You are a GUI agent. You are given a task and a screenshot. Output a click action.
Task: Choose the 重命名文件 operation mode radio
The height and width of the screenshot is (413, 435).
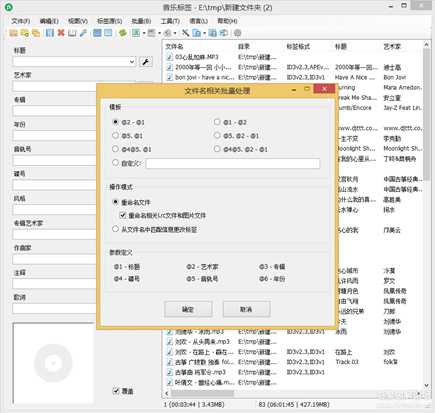[x=115, y=202]
